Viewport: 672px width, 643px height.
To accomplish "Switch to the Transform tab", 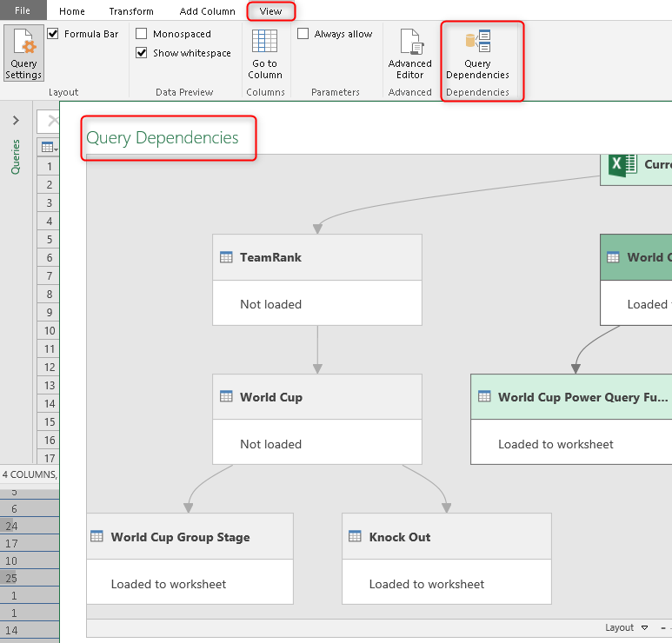I will tap(131, 11).
